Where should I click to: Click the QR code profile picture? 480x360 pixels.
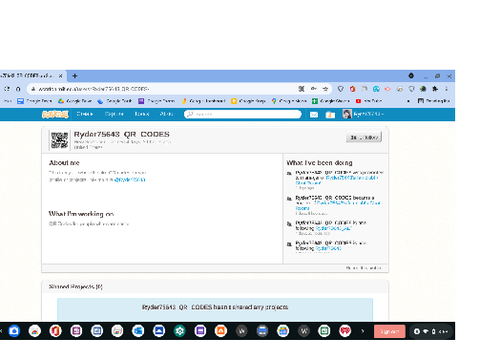[x=59, y=140]
